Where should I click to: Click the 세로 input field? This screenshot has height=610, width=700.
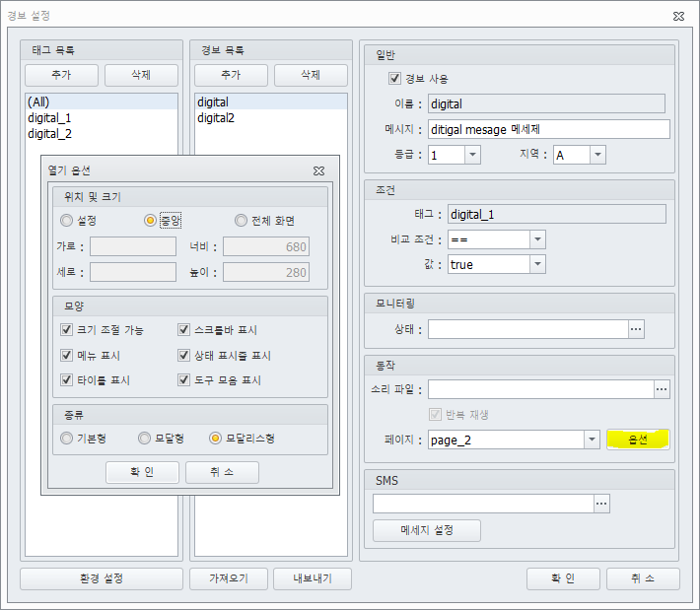point(133,272)
